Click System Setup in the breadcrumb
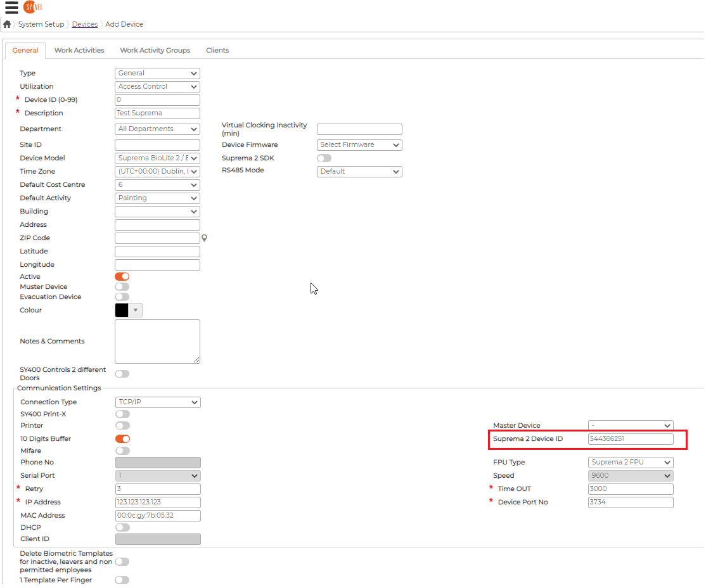 (41, 24)
